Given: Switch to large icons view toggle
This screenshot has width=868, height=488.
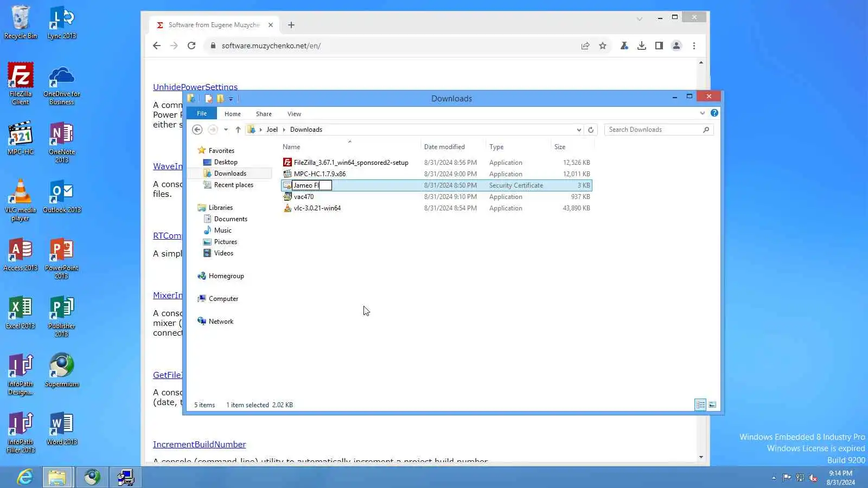Looking at the screenshot, I should tap(712, 404).
